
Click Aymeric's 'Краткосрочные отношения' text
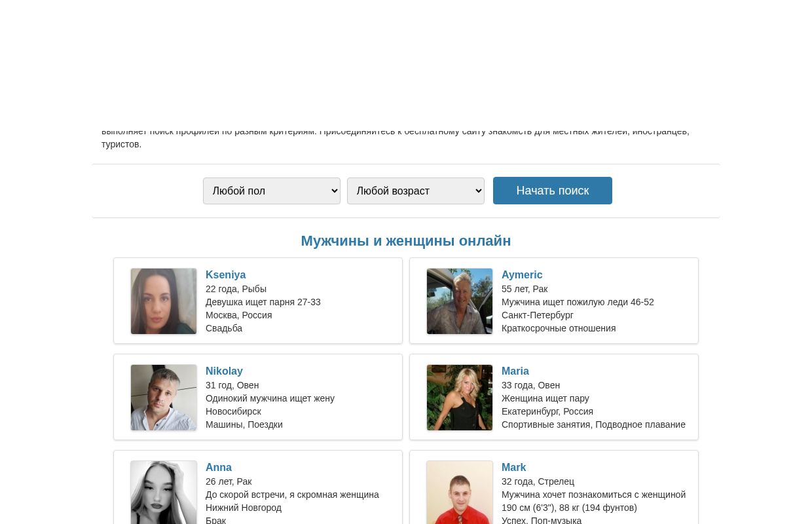(559, 328)
